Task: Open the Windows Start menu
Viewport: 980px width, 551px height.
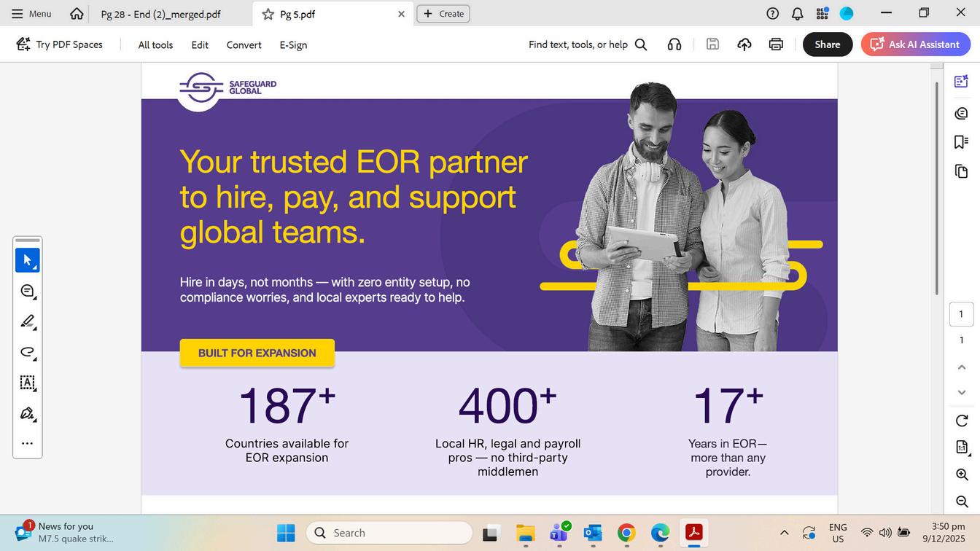Action: pos(286,533)
